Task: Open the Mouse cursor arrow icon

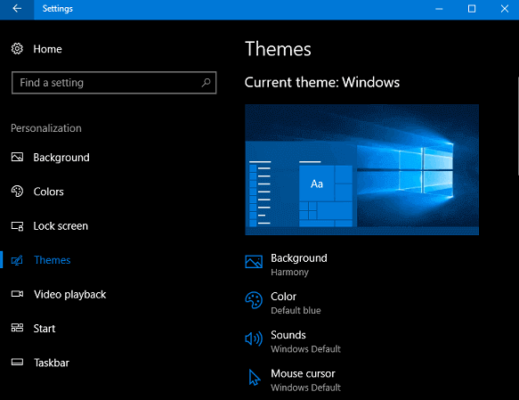Action: point(254,377)
